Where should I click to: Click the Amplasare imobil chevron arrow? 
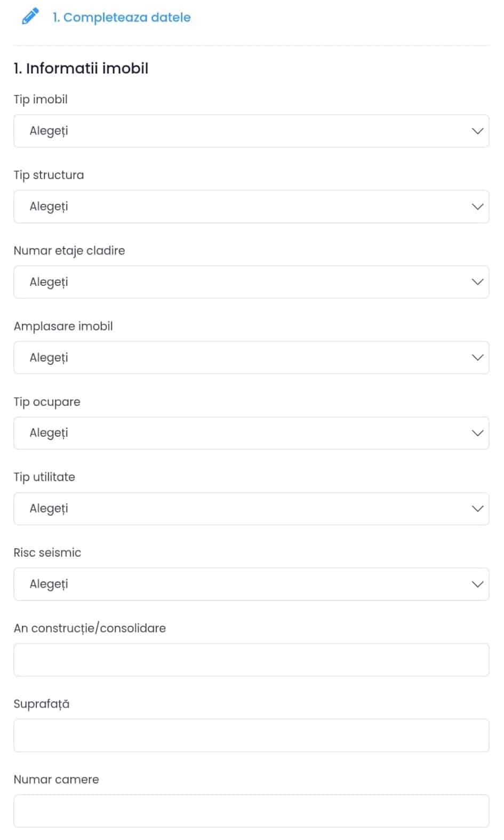[477, 358]
